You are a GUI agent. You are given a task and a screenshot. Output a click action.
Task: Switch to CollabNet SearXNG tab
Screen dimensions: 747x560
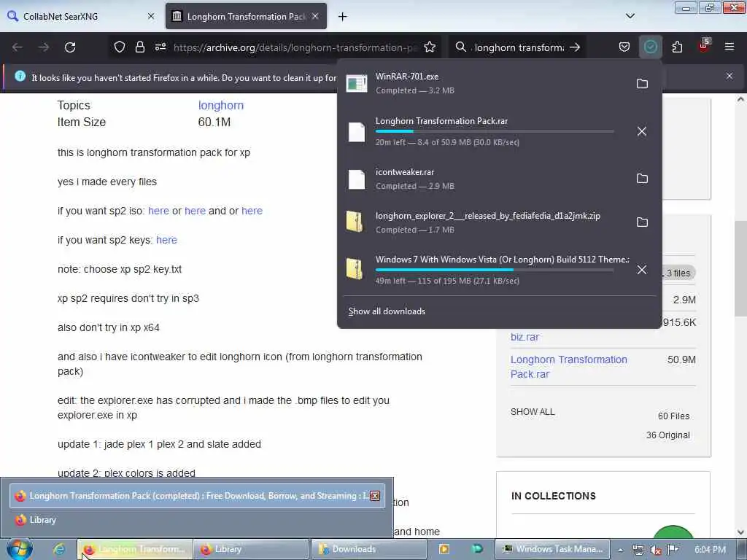click(x=80, y=16)
